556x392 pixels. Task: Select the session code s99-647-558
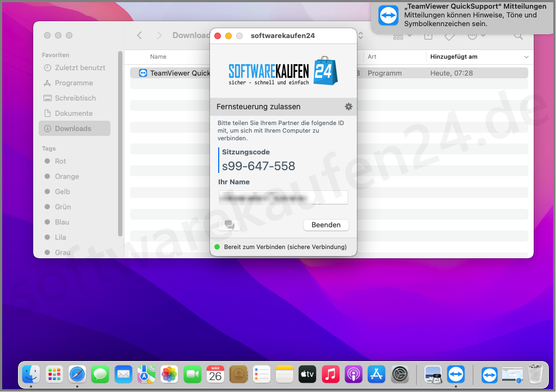[x=258, y=166]
